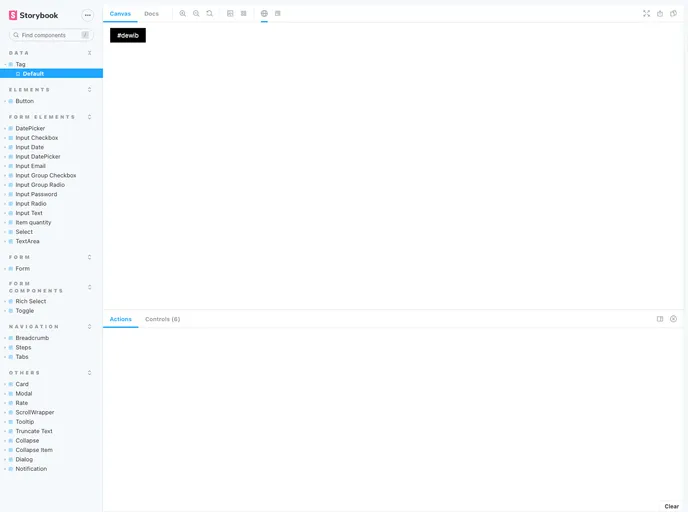The height and width of the screenshot is (512, 688).
Task: Clear the actions log
Action: pos(671,506)
